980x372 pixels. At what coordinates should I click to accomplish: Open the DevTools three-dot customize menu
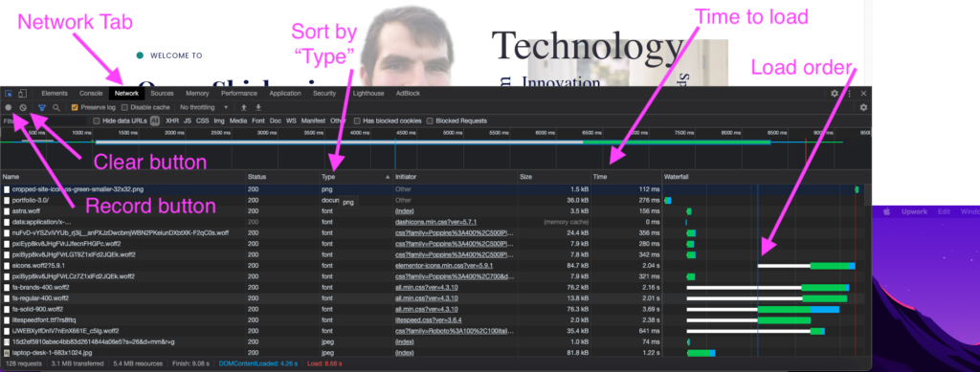pos(849,94)
